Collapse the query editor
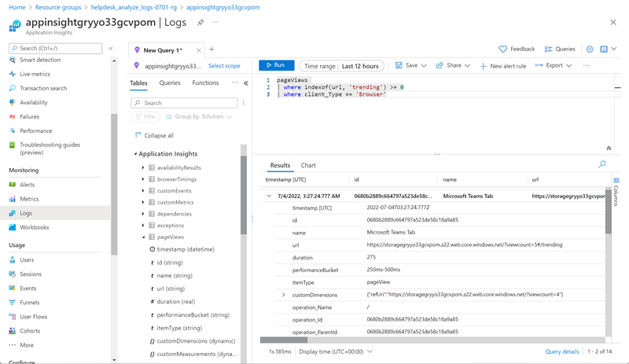Viewport: 629px width, 364px height. pyautogui.click(x=609, y=148)
